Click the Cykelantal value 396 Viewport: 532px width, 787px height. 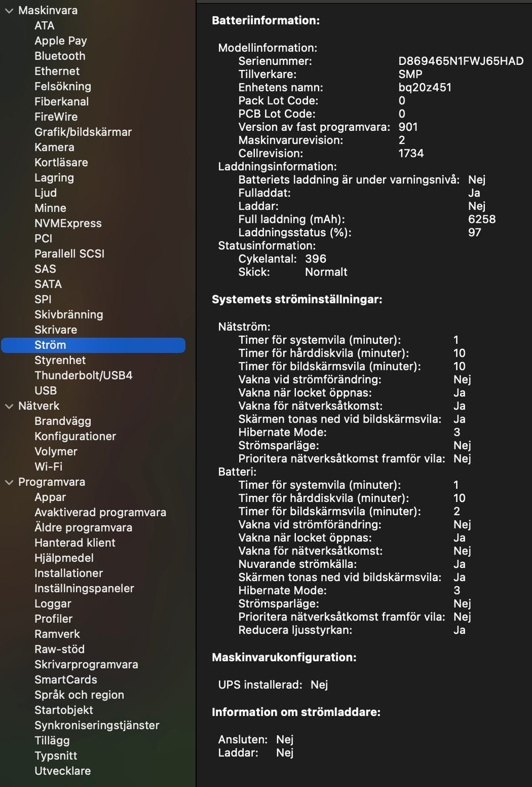click(315, 258)
